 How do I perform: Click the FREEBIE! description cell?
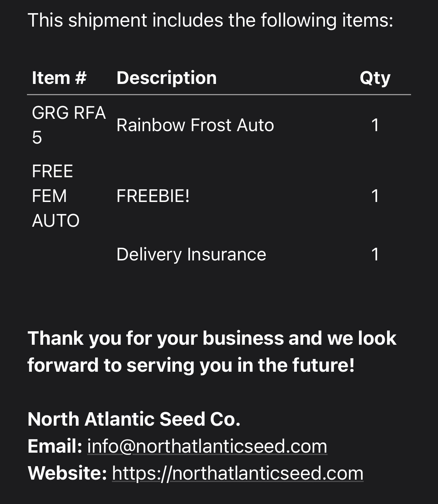[153, 196]
